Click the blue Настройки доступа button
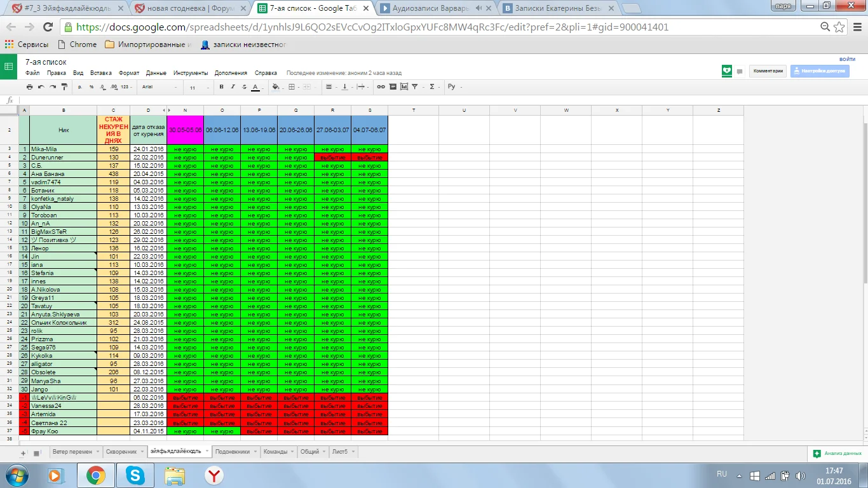 coord(820,71)
